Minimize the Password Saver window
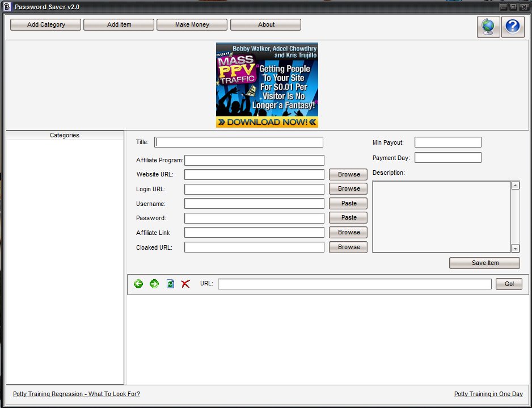This screenshot has width=532, height=408. click(x=503, y=7)
